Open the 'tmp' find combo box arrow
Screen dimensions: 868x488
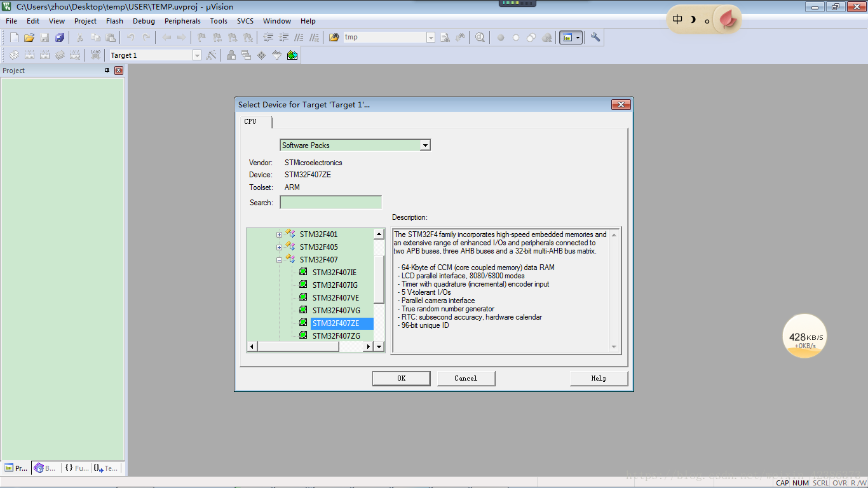431,37
